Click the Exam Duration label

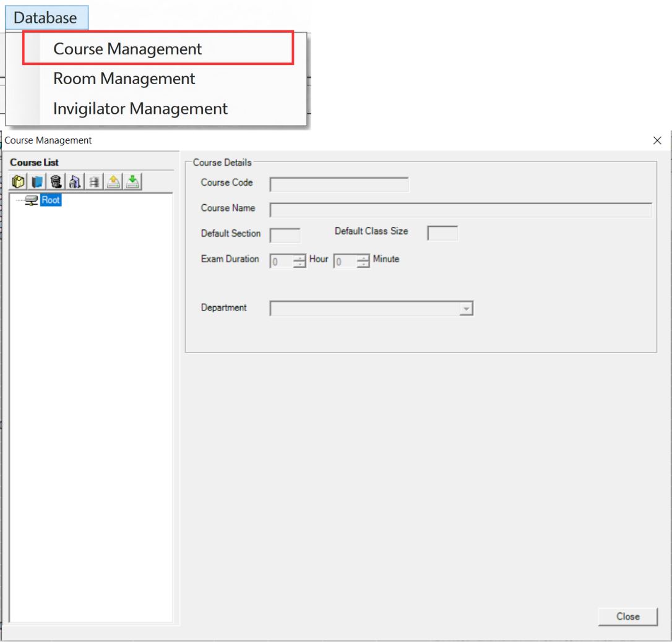(x=230, y=259)
